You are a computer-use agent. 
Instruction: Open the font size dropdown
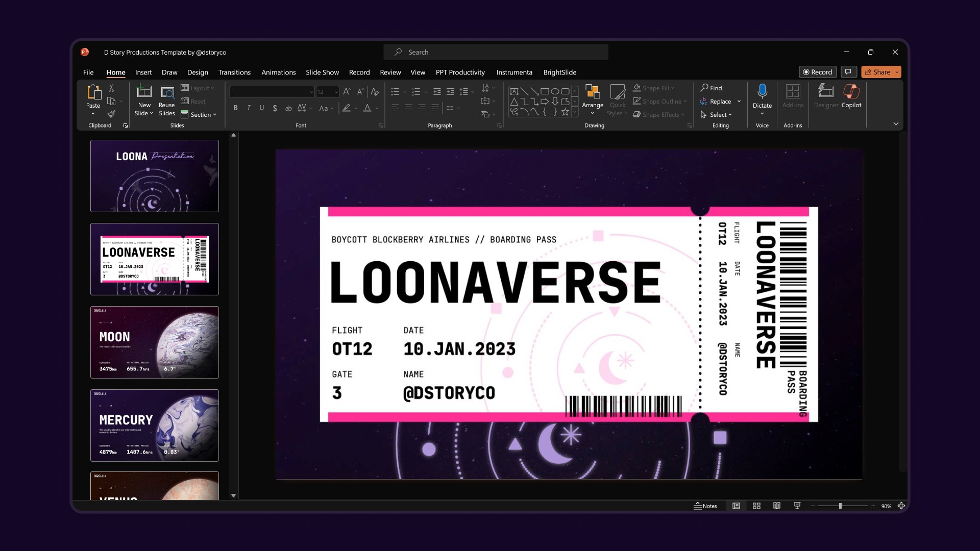tap(336, 92)
